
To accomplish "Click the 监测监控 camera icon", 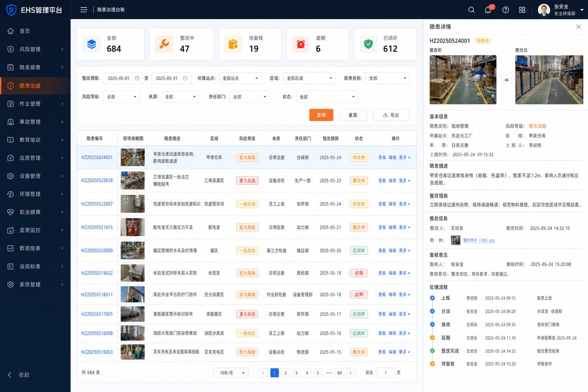I will (x=11, y=230).
